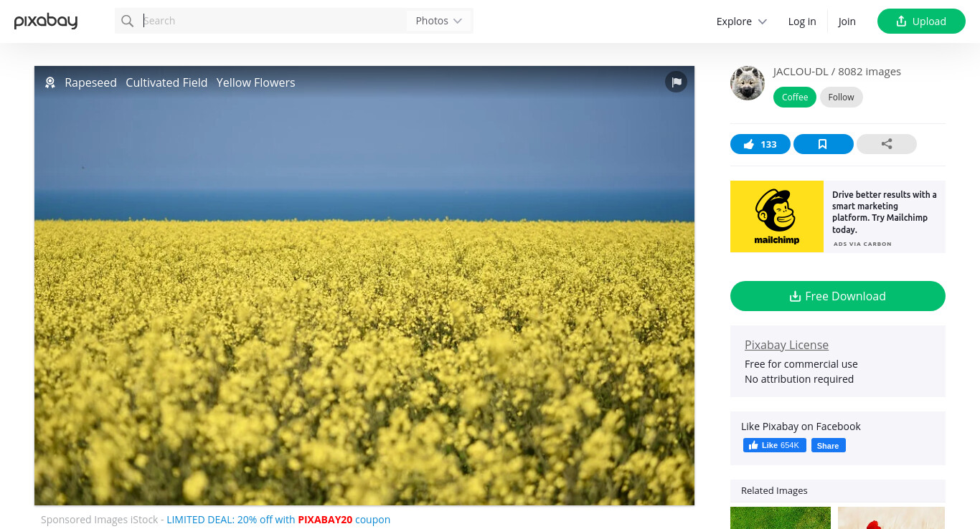Image resolution: width=980 pixels, height=529 pixels.
Task: Focus the Search input field
Action: coord(273,21)
